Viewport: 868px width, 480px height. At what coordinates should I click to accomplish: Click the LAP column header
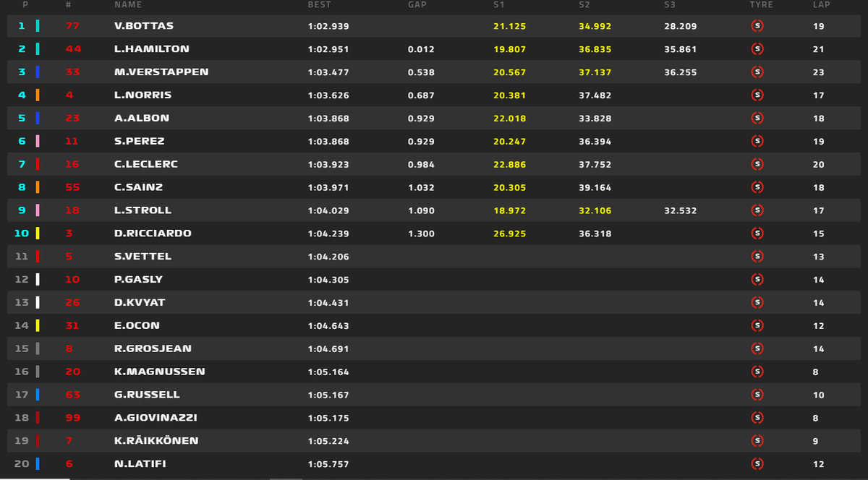(822, 5)
